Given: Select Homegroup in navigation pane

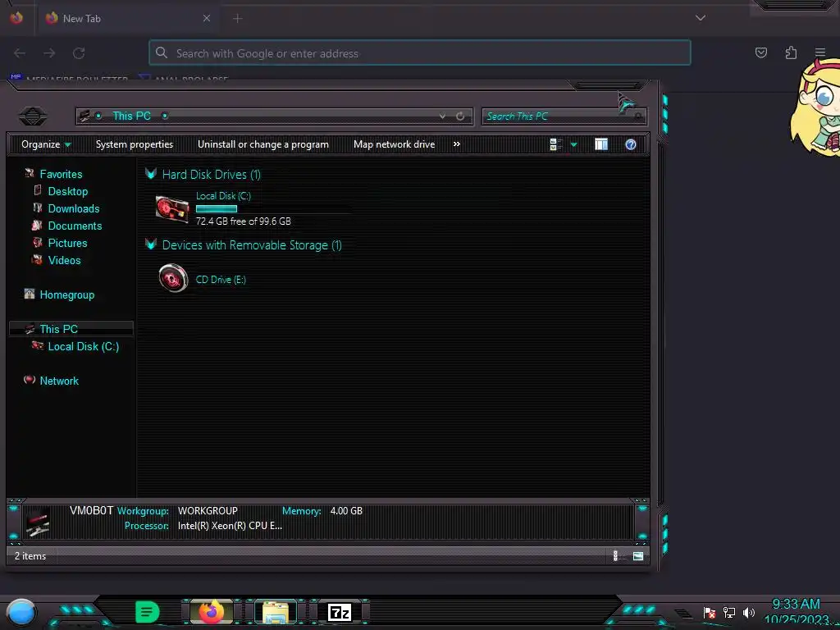Looking at the screenshot, I should (67, 294).
